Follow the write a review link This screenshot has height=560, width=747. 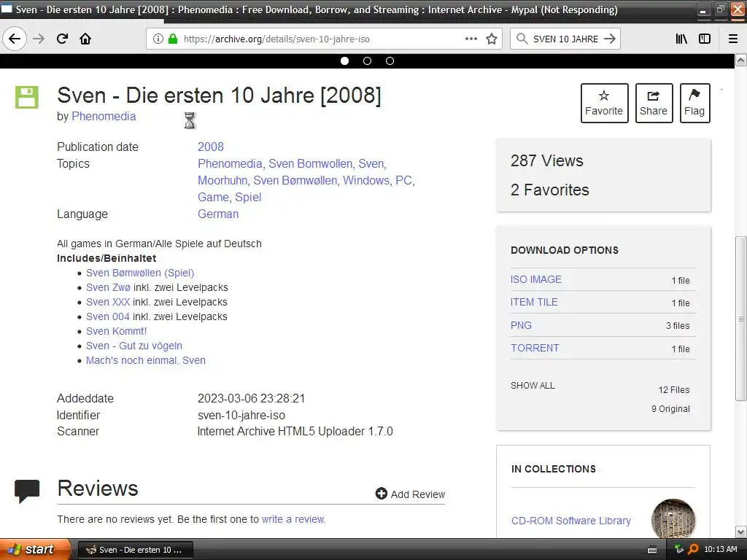293,519
